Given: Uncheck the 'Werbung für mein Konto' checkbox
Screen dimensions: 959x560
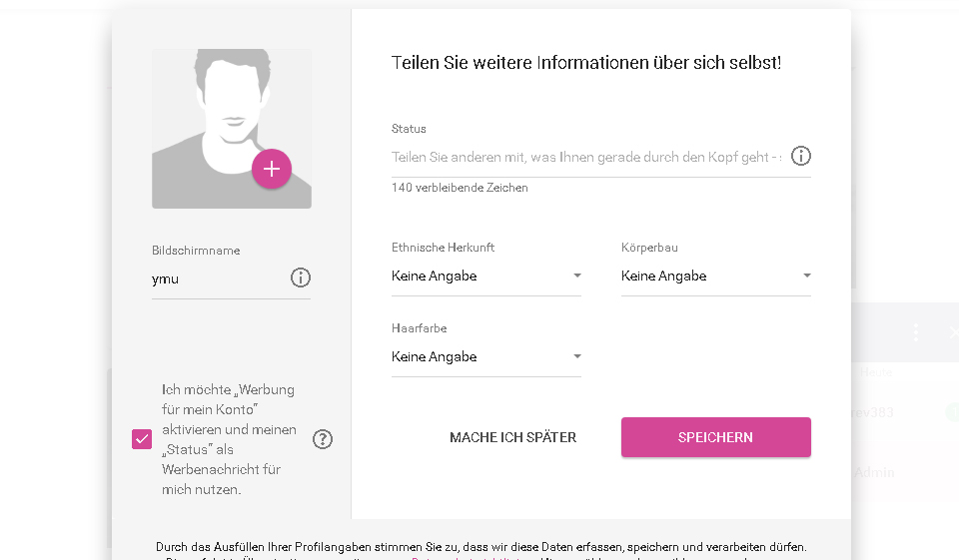Looking at the screenshot, I should pyautogui.click(x=142, y=439).
